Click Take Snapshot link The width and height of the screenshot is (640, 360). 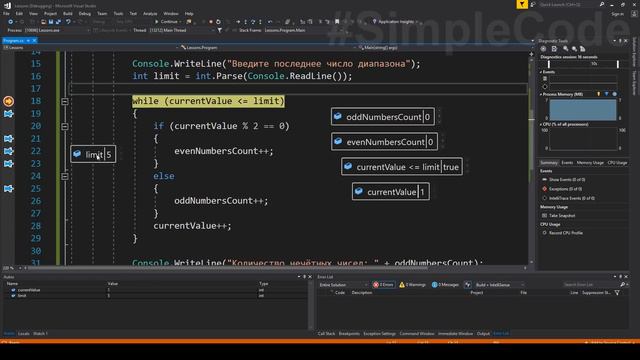[x=562, y=216]
